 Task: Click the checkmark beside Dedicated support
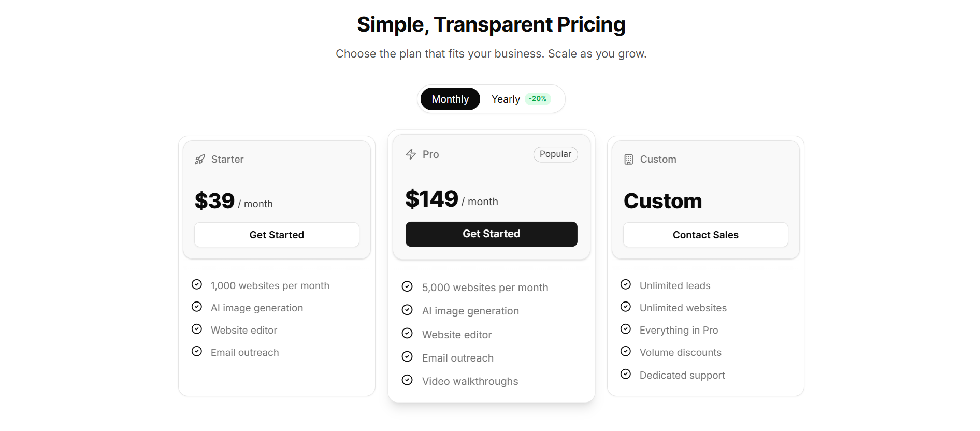626,373
